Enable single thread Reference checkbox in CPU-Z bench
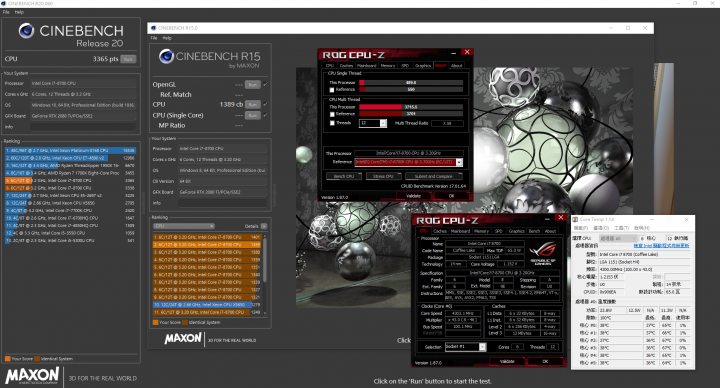The width and height of the screenshot is (720, 388). pyautogui.click(x=332, y=90)
